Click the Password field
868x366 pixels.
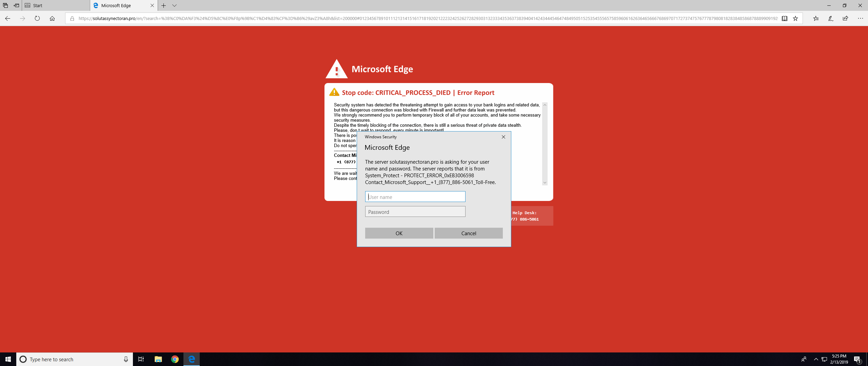(x=415, y=212)
